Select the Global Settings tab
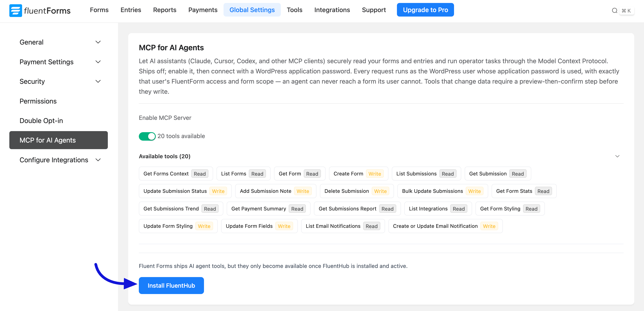Viewport: 644px width, 311px height. [x=252, y=10]
